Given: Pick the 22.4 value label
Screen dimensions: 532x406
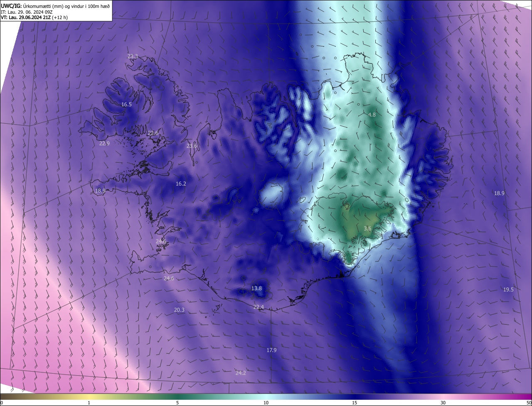Looking at the screenshot, I should coord(259,307).
